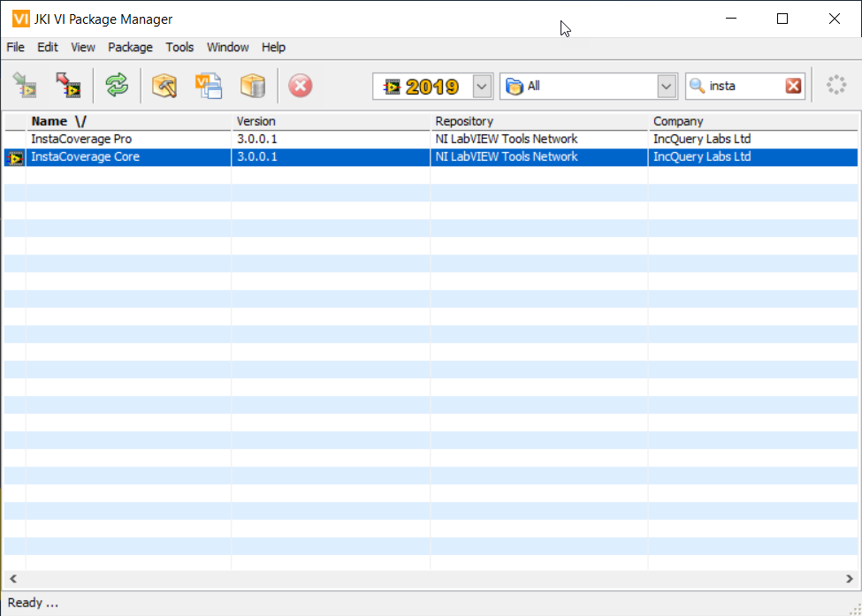862x616 pixels.
Task: Maximize the VI Package Manager window
Action: tap(782, 19)
